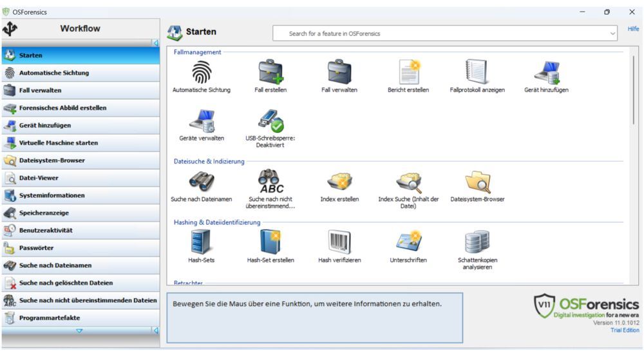Open Suche nach Dateinamen binoculars icon
This screenshot has height=362, width=644.
tap(201, 182)
